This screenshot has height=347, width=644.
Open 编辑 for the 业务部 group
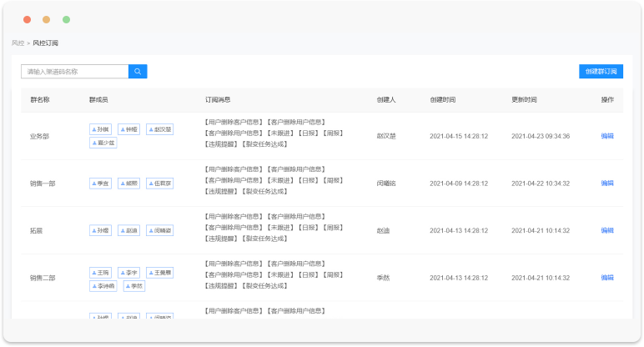click(x=606, y=136)
